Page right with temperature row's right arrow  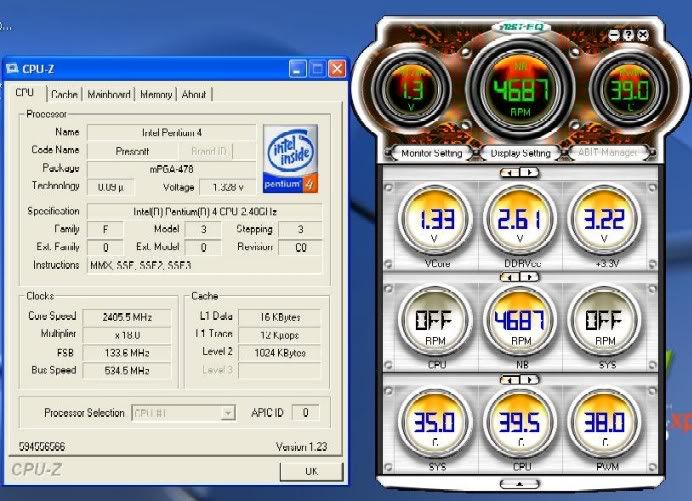pos(529,380)
